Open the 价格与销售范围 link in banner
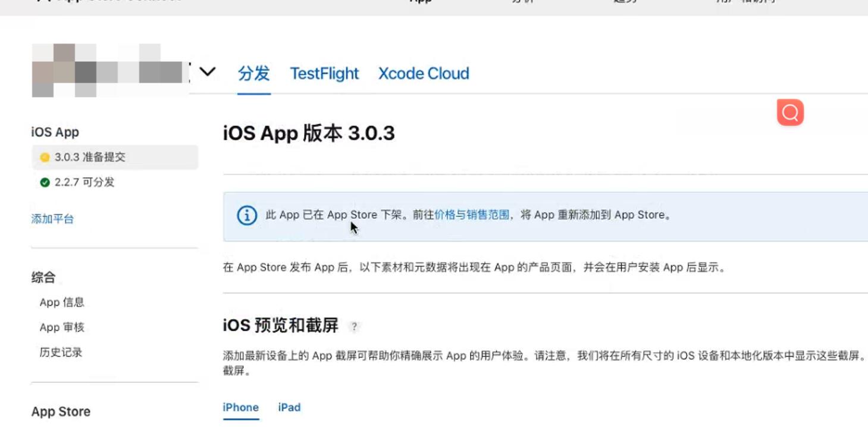 tap(472, 215)
